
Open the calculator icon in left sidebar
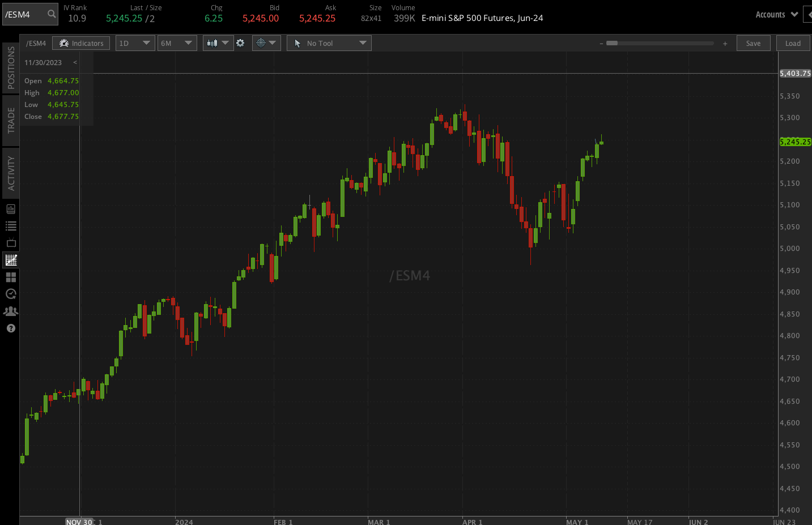[10, 208]
